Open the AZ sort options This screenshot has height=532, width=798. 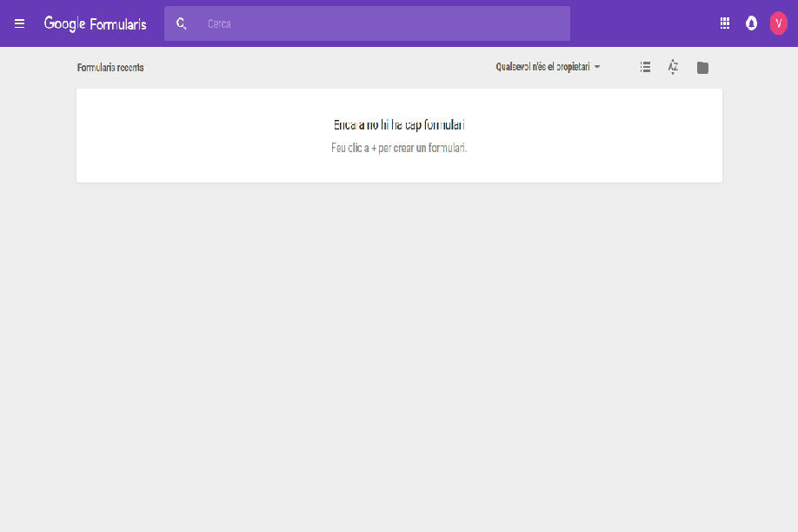[673, 67]
